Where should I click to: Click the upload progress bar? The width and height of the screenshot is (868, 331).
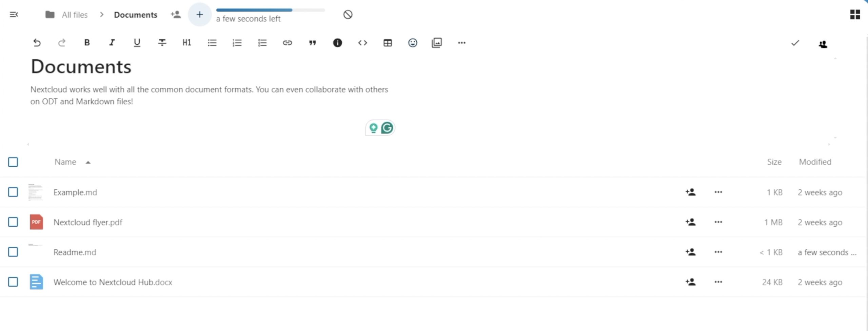270,10
